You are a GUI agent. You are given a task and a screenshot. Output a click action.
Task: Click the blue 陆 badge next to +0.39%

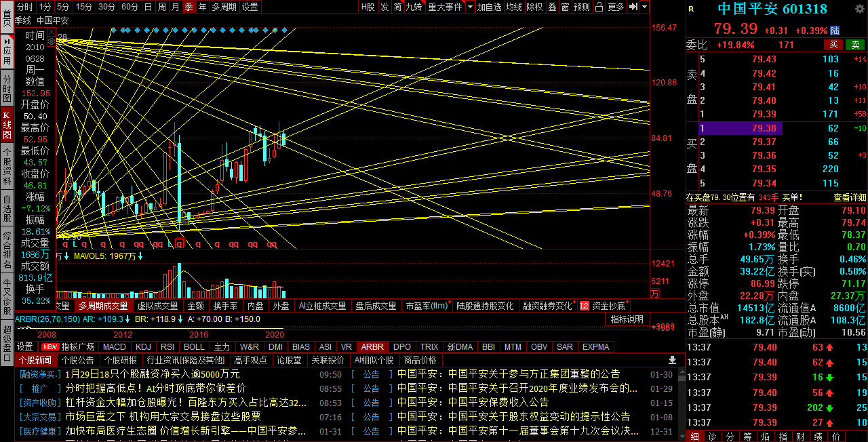click(x=835, y=31)
